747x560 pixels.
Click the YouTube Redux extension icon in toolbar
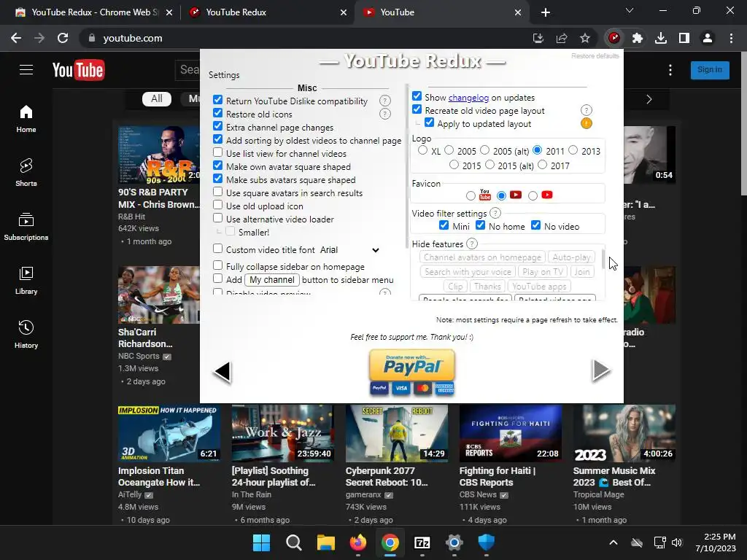click(x=614, y=38)
